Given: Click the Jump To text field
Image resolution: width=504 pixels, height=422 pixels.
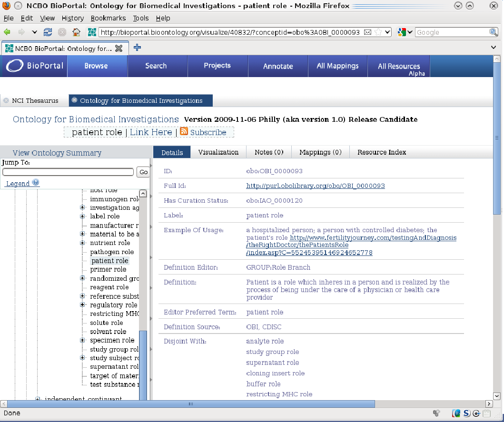Looking at the screenshot, I should tap(68, 172).
